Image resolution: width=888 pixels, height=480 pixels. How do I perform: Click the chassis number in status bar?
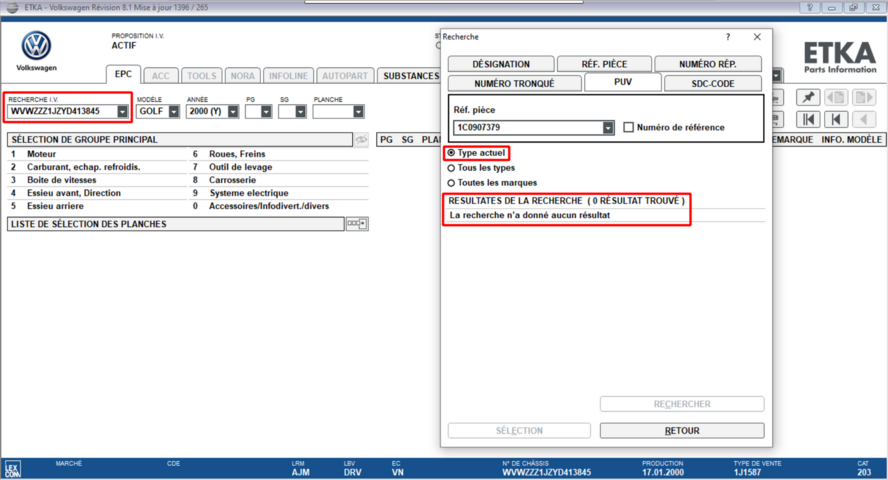[547, 472]
